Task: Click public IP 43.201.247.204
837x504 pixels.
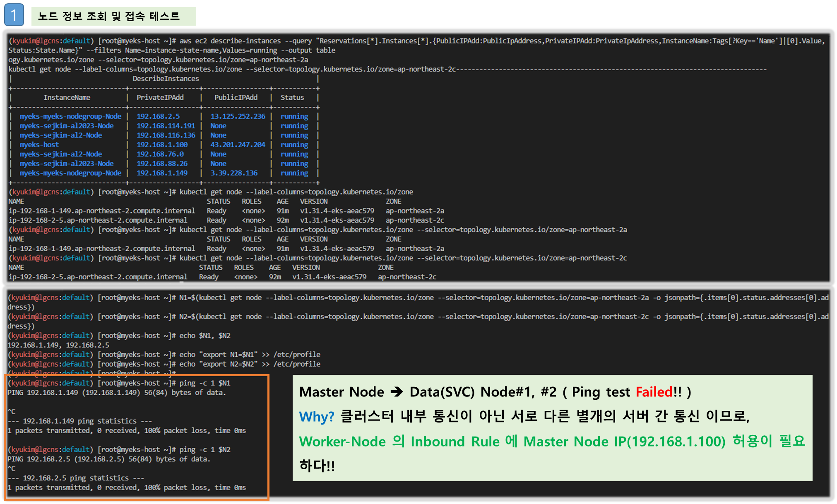Action: (x=238, y=145)
